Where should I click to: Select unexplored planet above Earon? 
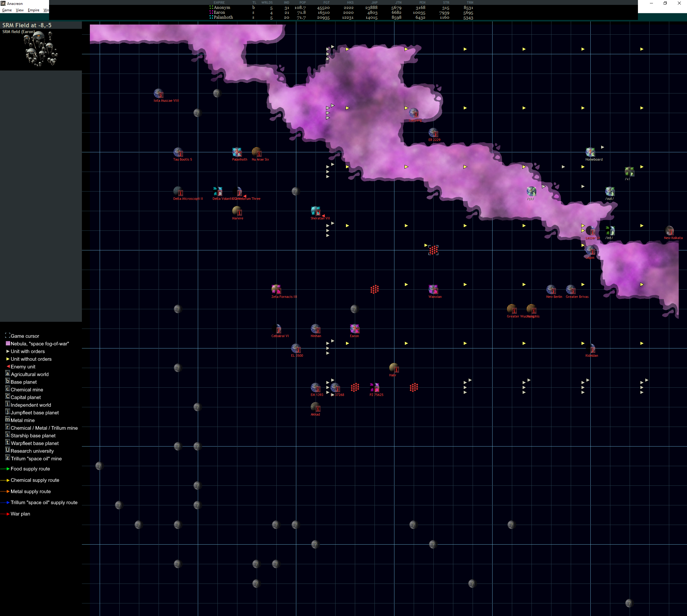[x=354, y=309]
